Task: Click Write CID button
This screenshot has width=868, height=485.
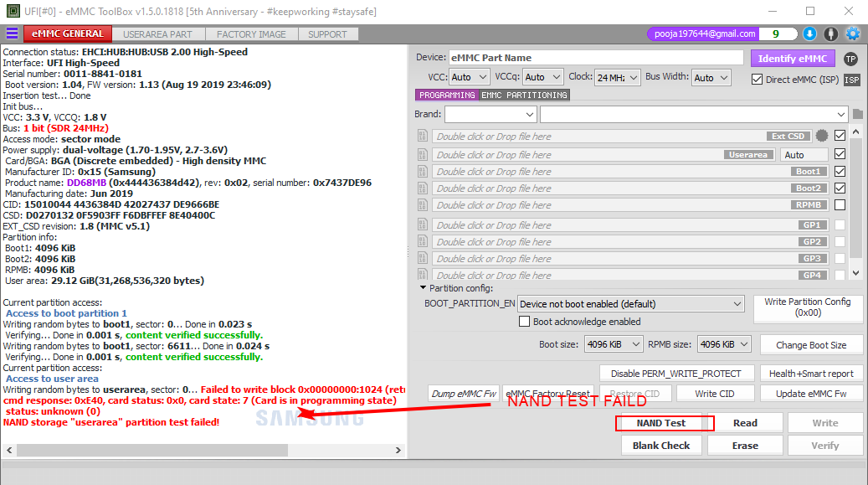Action: [714, 394]
